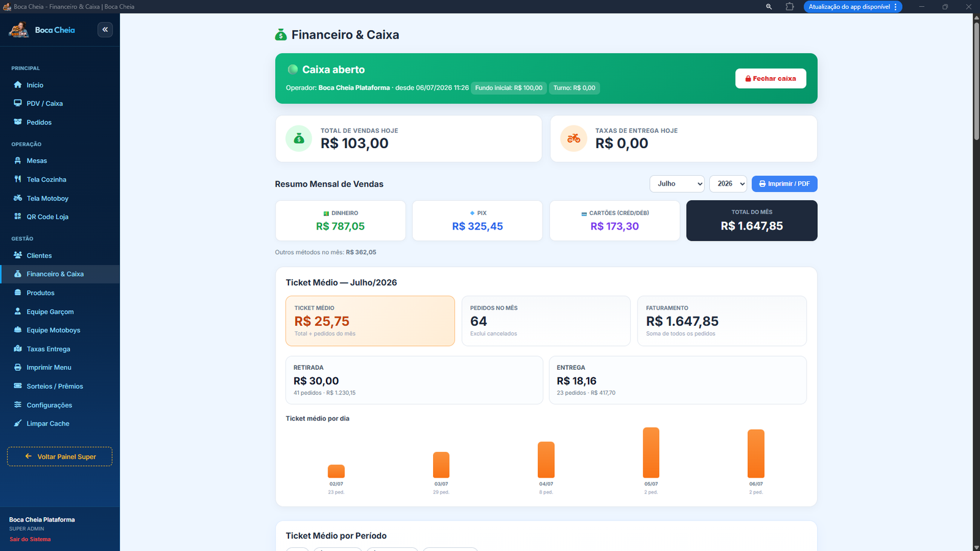Click the Imprimir Menu printer icon
980x551 pixels.
coord(18,367)
